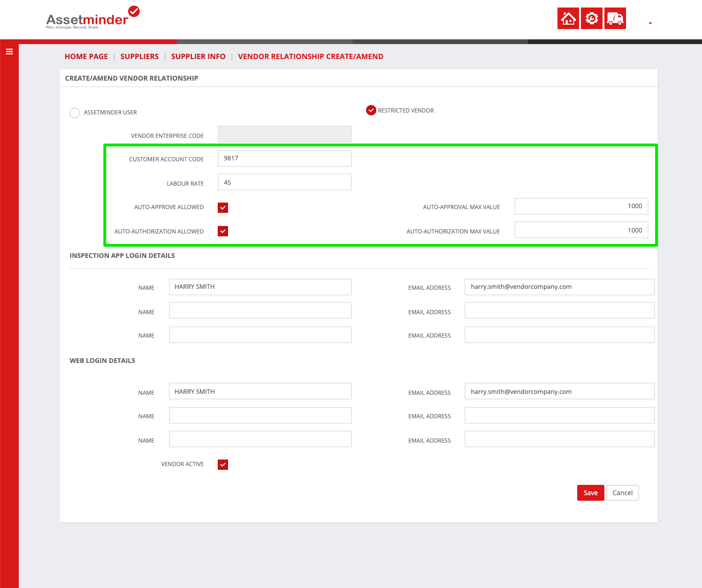The width and height of the screenshot is (702, 588).
Task: Click Web Login first Name field
Action: [260, 391]
